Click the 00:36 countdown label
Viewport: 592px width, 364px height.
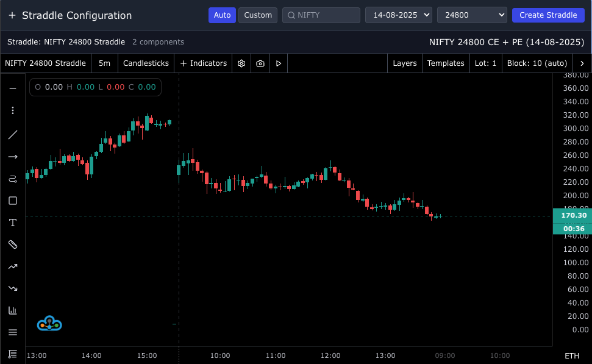coord(572,229)
